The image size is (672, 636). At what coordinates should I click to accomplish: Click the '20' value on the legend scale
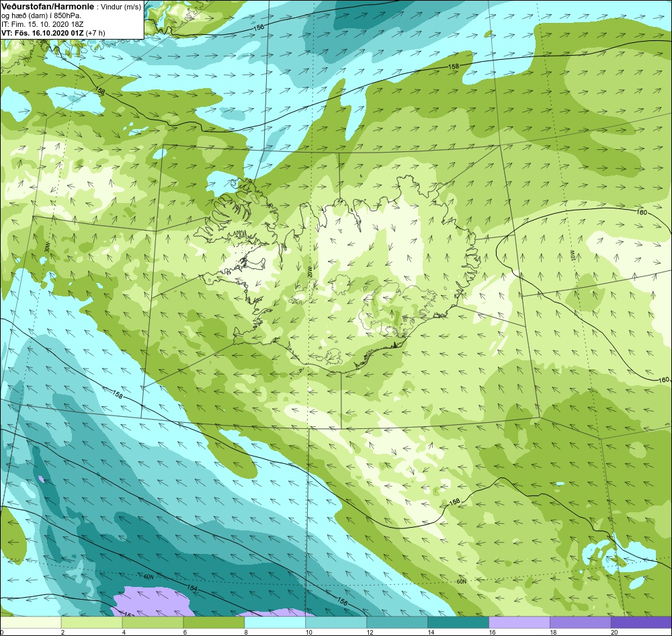pos(614,632)
